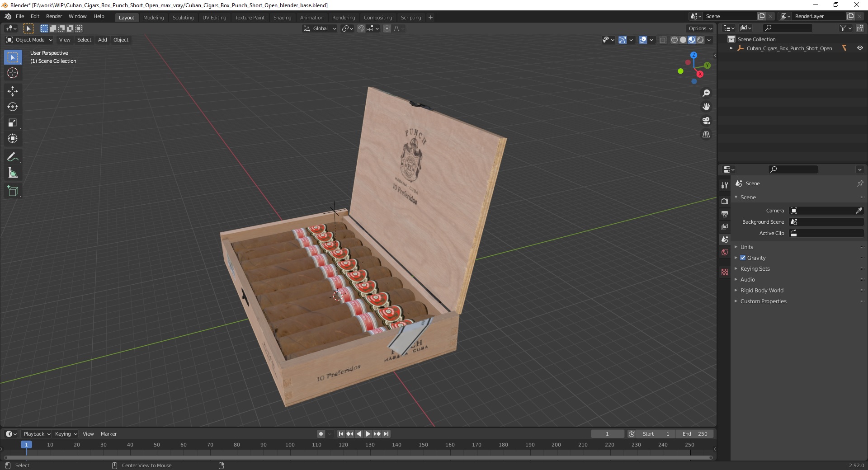
Task: Play the animation forward
Action: click(368, 434)
